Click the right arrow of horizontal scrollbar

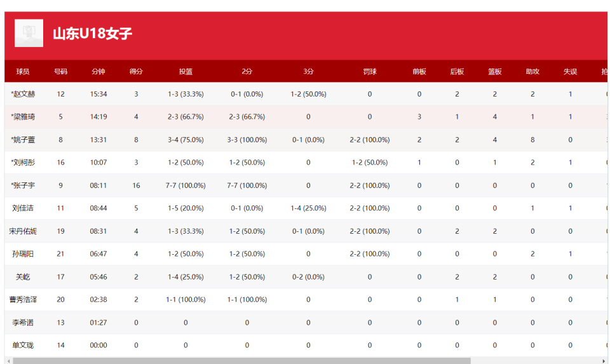click(x=604, y=361)
